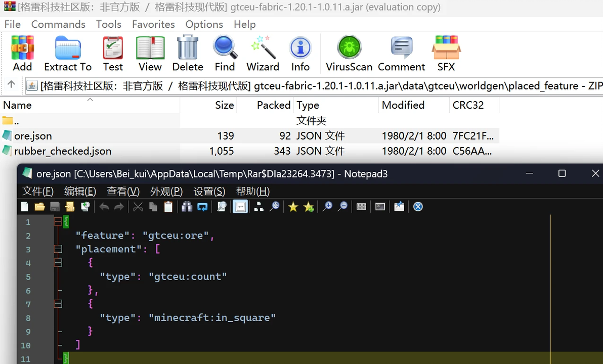The height and width of the screenshot is (364, 603).
Task: Click add to favorites star-plus icon
Action: click(309, 207)
